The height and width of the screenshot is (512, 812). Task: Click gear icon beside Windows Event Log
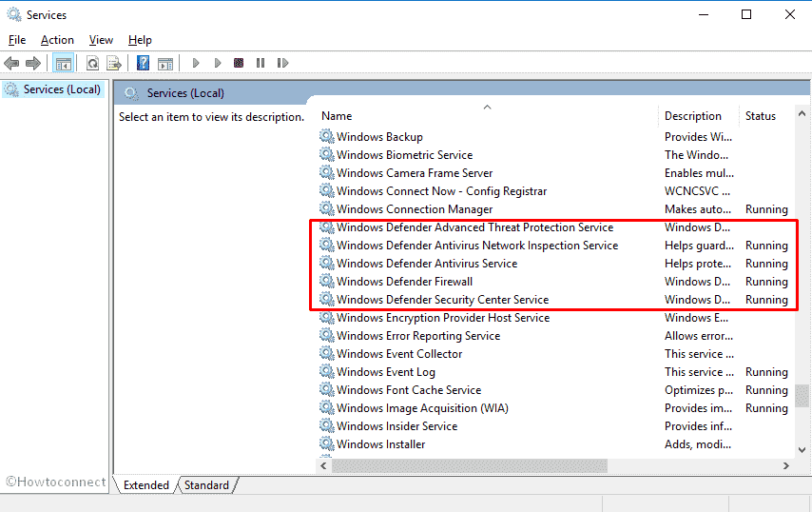327,371
